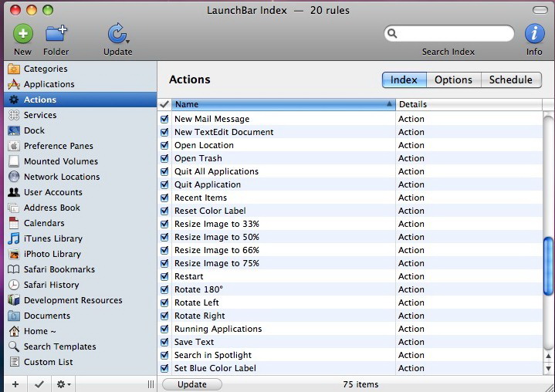Click the Update button at bottom
The image size is (555, 392).
[x=192, y=384]
